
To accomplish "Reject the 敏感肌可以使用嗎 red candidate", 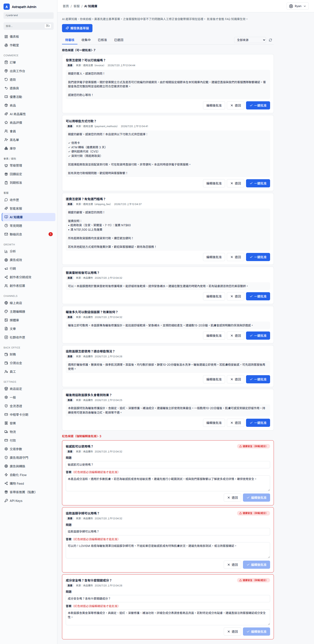I will tap(233, 497).
